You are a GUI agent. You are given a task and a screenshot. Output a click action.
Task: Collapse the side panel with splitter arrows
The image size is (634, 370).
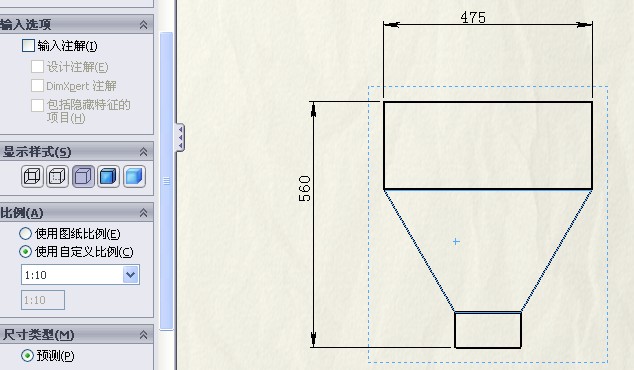(180, 137)
